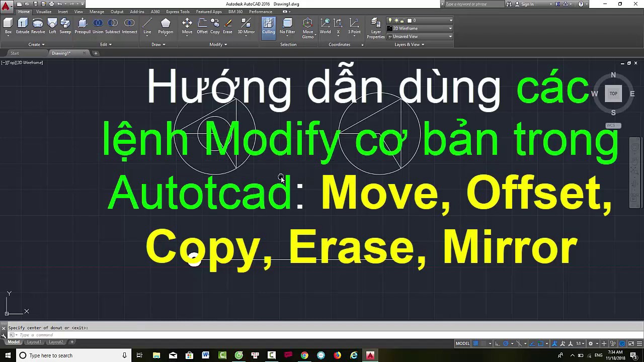Add a new drawing tab with plus
The width and height of the screenshot is (644, 362).
96,53
